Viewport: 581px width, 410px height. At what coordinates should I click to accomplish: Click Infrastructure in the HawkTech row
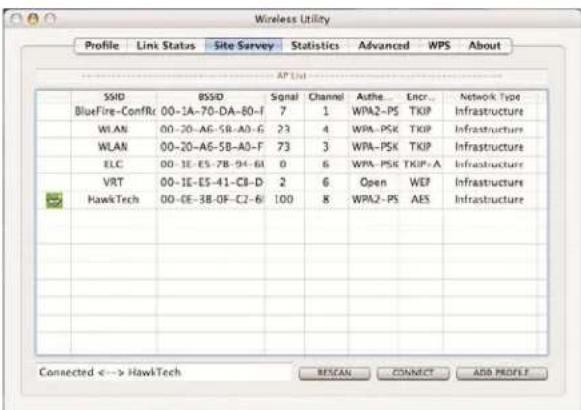(x=489, y=200)
